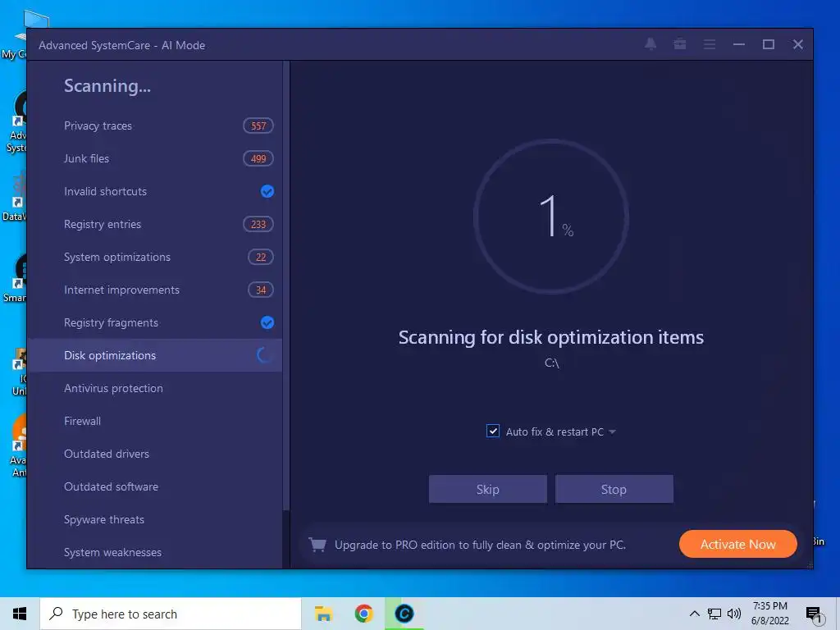840x630 pixels.
Task: Click the orange Activate Now button
Action: coord(737,545)
